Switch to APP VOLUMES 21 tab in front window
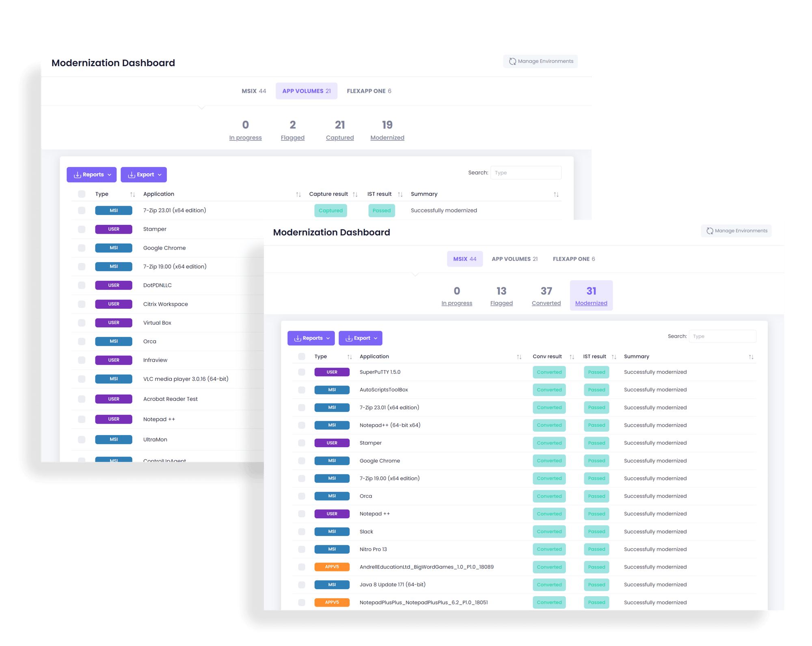This screenshot has width=812, height=646. point(514,259)
